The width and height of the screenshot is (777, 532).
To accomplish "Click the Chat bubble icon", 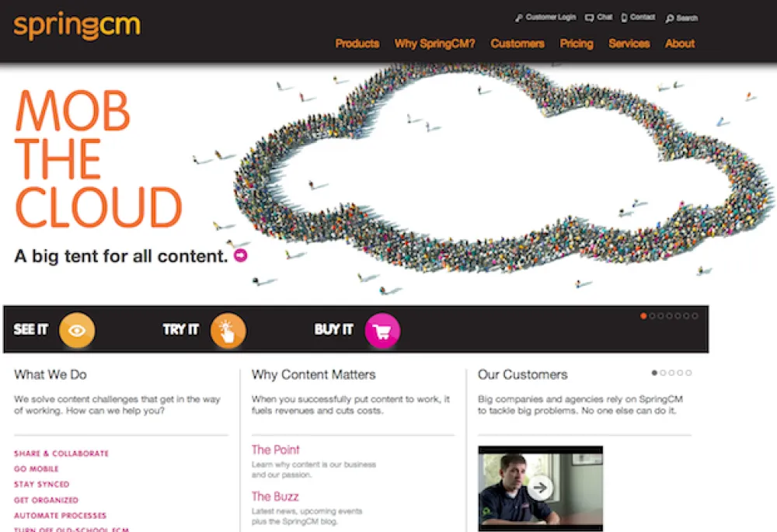I will pos(589,18).
